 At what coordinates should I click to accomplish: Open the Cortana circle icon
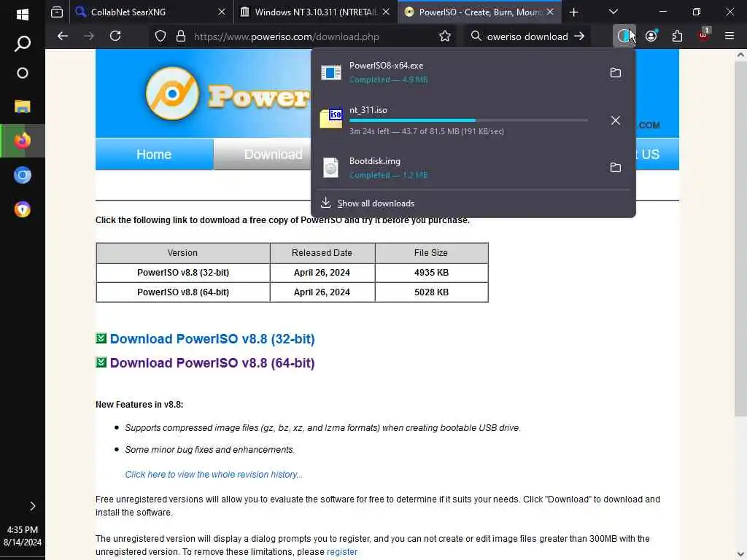tap(22, 73)
